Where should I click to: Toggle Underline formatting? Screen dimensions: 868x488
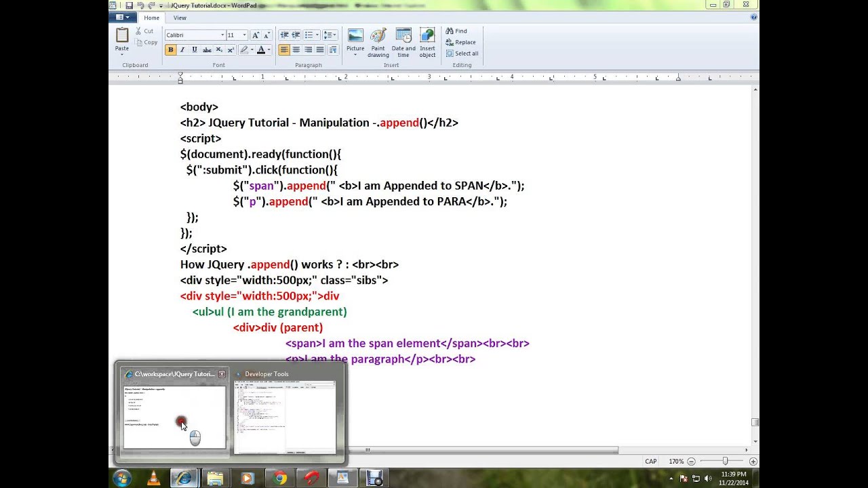[194, 50]
